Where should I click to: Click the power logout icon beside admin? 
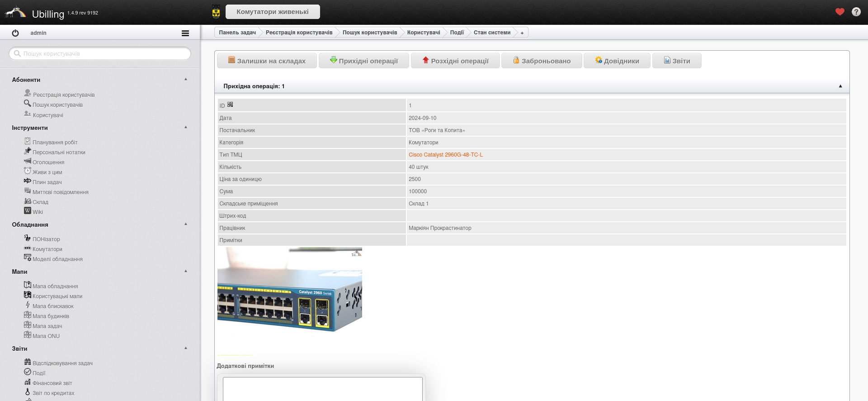[x=15, y=33]
